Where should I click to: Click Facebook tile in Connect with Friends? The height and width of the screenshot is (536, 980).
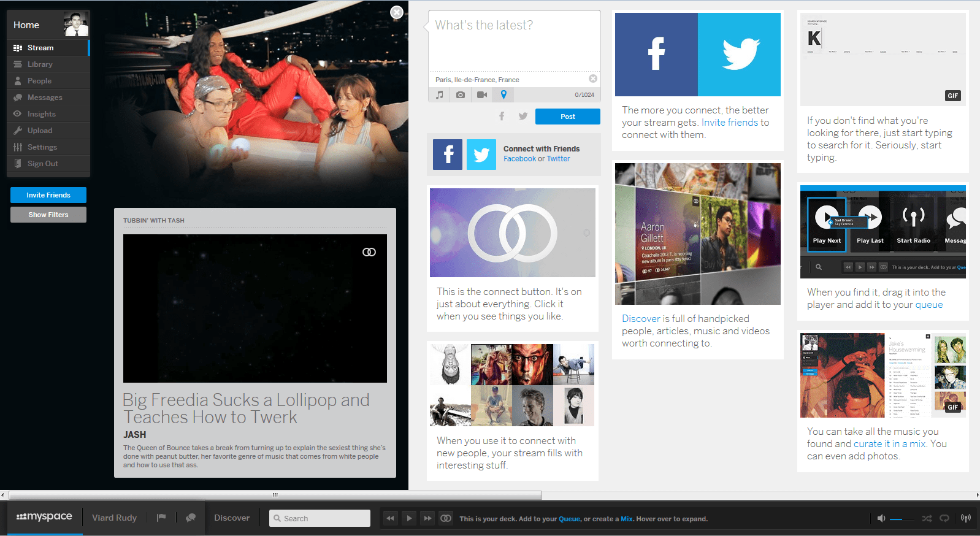pyautogui.click(x=448, y=155)
